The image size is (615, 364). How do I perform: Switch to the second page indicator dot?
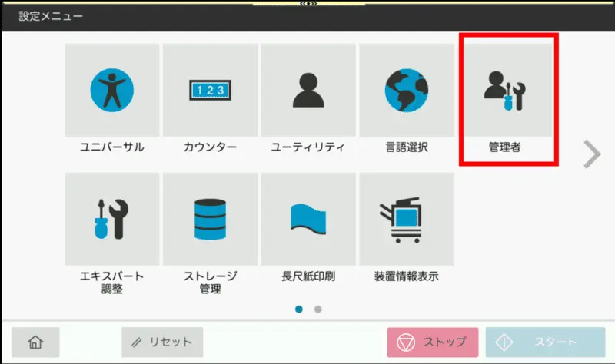click(318, 309)
